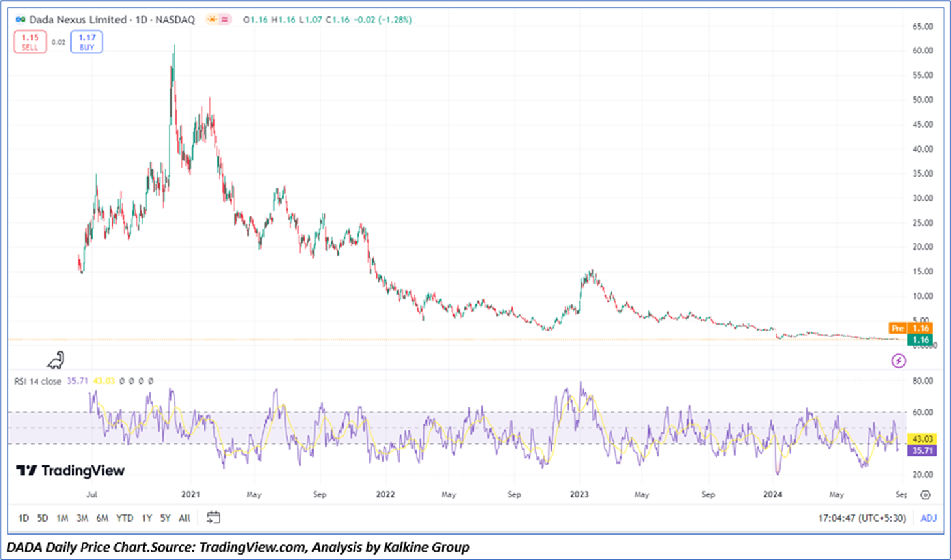Click the BUY 1.17 button
This screenshot has height=560, width=951.
click(x=87, y=42)
